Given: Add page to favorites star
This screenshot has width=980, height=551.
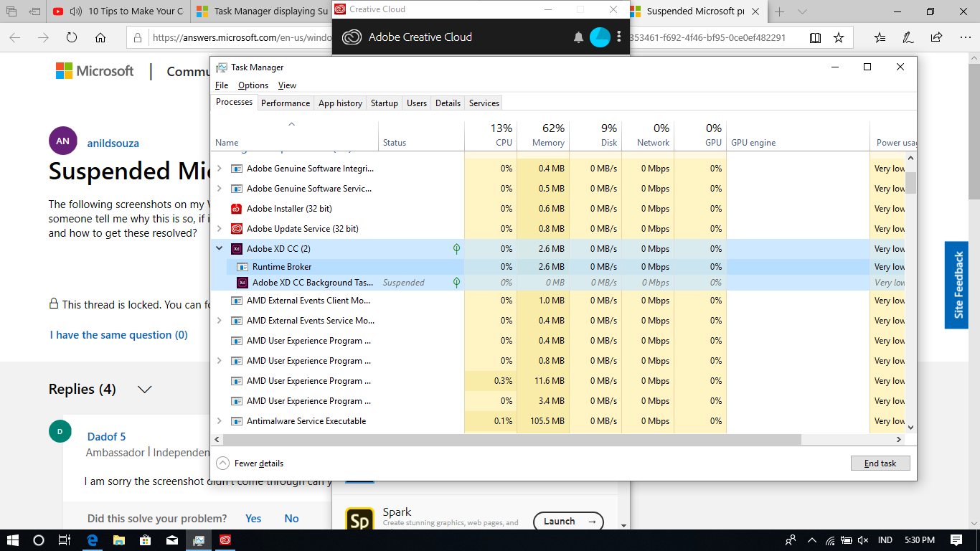Looking at the screenshot, I should point(838,37).
